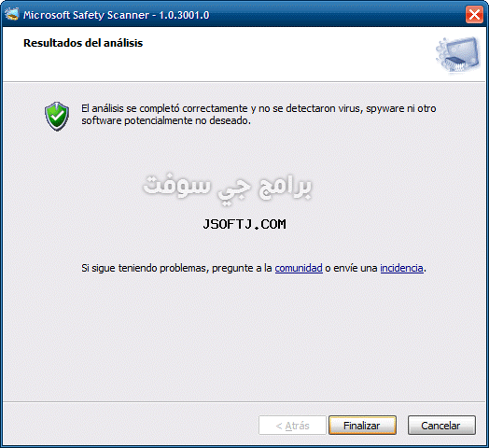Close the Safety Scanner window with red X
This screenshot has height=448, width=489.
coord(474,14)
